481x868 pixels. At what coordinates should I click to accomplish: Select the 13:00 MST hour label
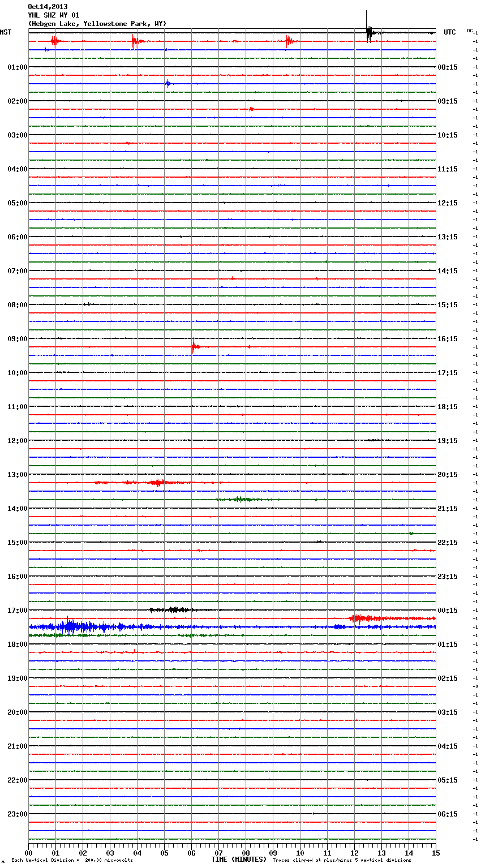click(18, 474)
